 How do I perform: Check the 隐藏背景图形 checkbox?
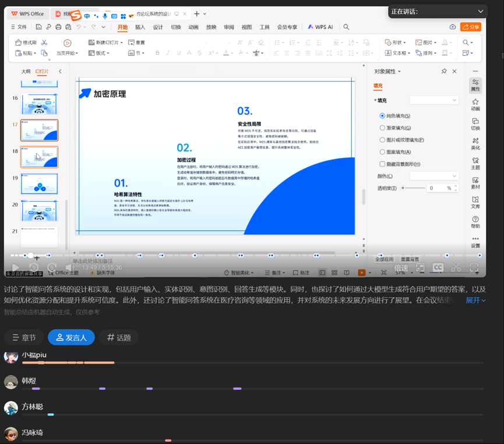tap(382, 164)
